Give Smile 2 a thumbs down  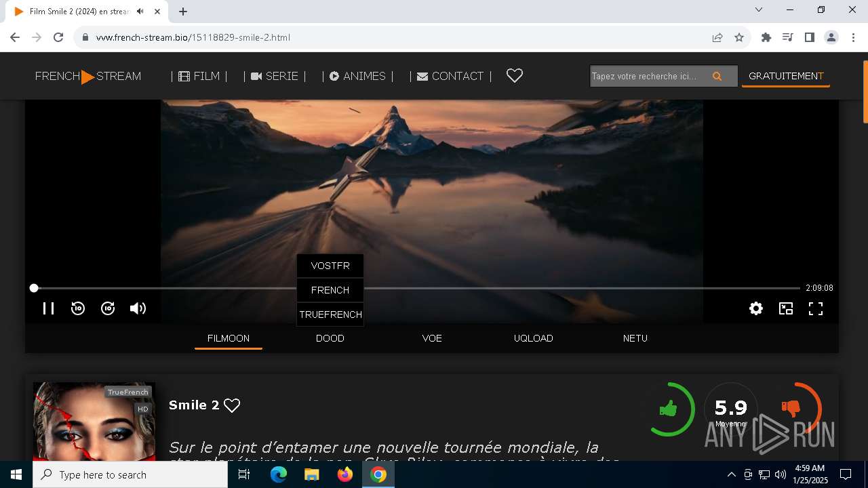(x=791, y=408)
